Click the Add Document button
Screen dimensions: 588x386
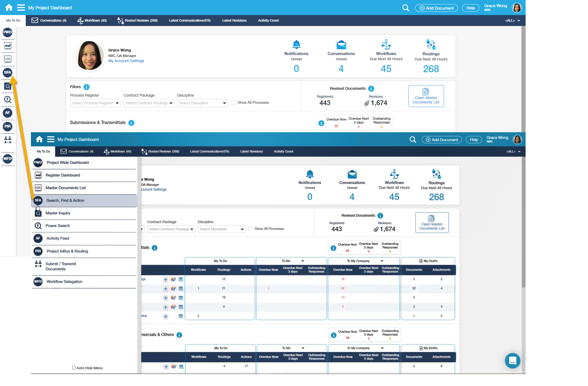[436, 8]
